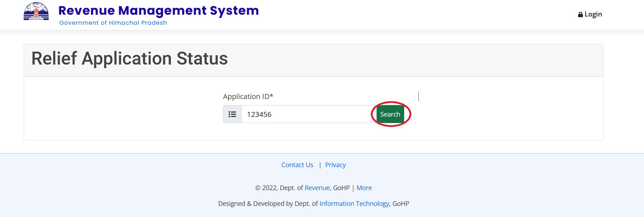Click the © 2022, Dept. of text
This screenshot has height=217, width=644.
pos(279,188)
